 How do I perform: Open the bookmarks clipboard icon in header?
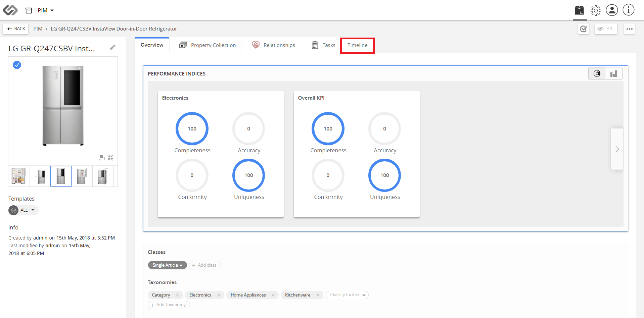[579, 10]
